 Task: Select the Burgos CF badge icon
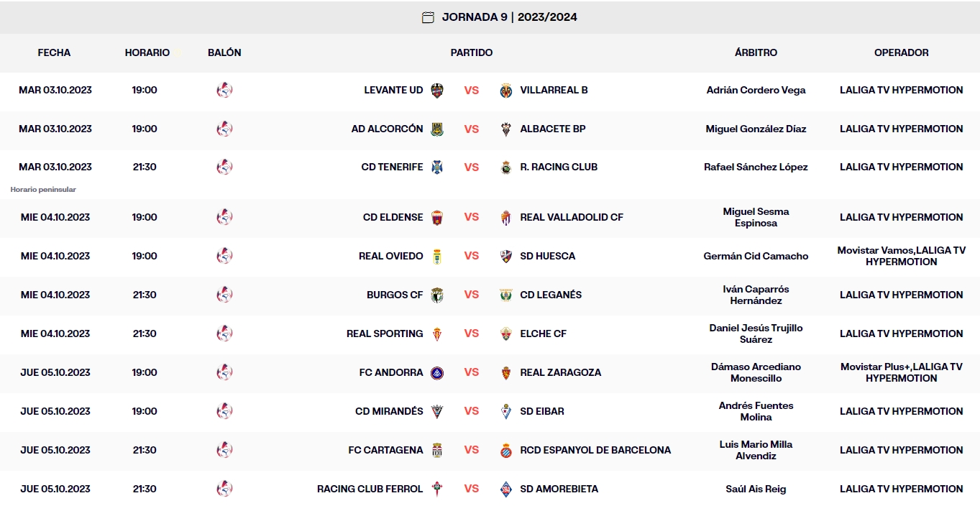click(437, 295)
